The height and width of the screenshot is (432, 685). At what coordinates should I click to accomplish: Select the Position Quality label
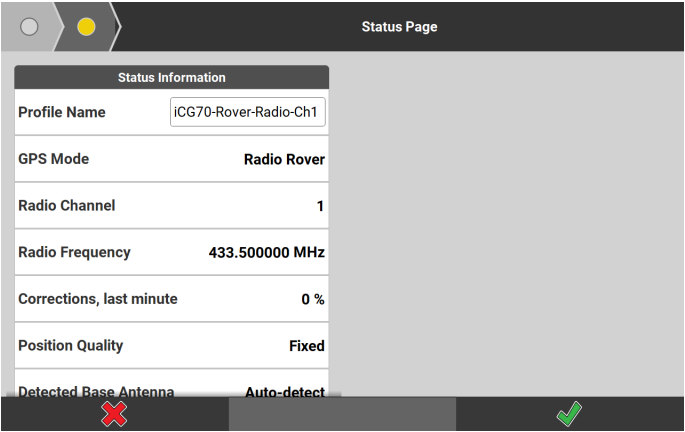pyautogui.click(x=71, y=345)
